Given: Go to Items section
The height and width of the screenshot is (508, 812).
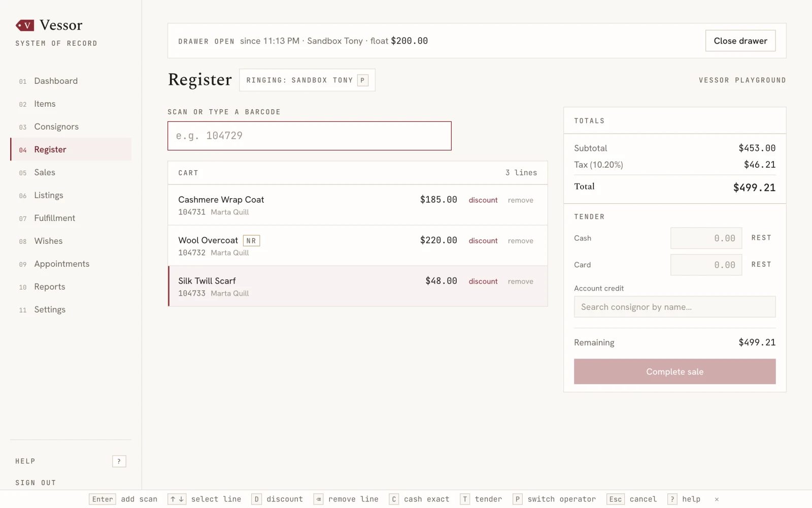Looking at the screenshot, I should pyautogui.click(x=71, y=104).
